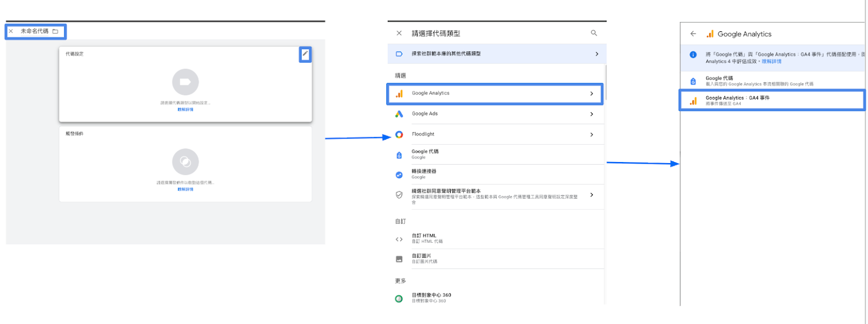868x324 pixels.
Task: Click the gray trigger placeholder icon in 觸發條件
Action: 186,161
